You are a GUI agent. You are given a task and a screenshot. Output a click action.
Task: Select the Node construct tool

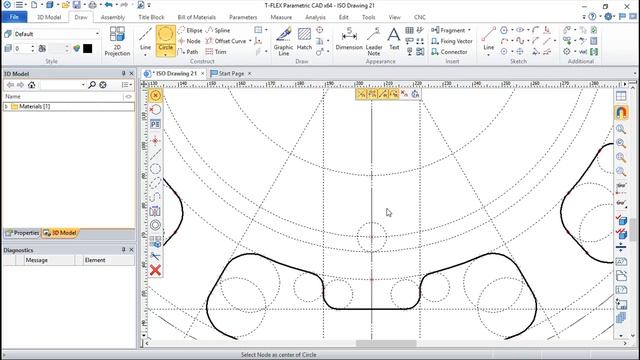[189, 41]
